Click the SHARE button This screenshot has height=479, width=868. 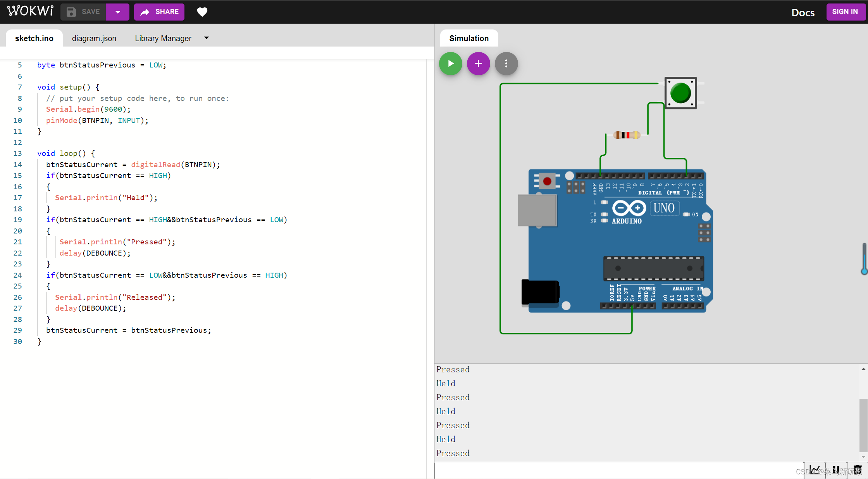point(159,12)
